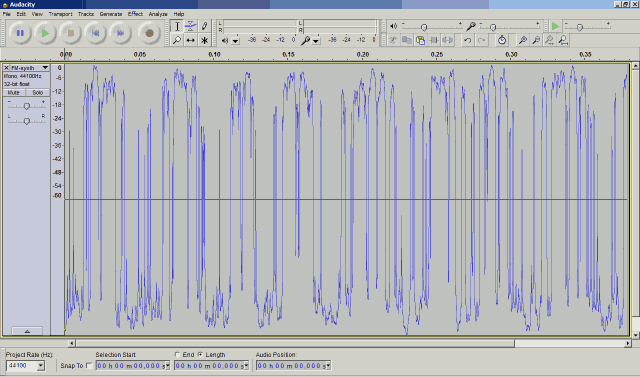This screenshot has height=377, width=640.
Task: Select the Length radio button
Action: (201, 355)
